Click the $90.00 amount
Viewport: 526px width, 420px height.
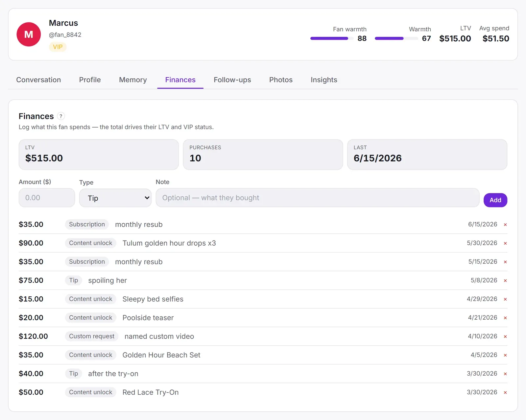tap(31, 243)
